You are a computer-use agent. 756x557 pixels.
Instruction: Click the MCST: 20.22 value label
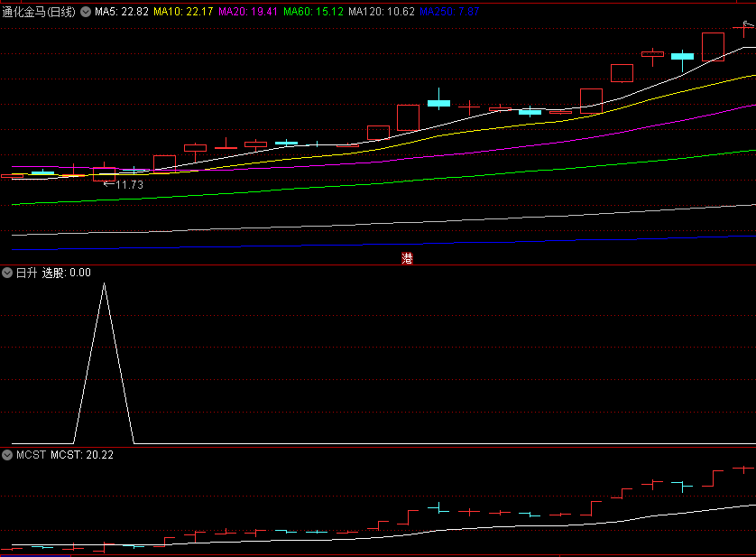click(x=82, y=455)
